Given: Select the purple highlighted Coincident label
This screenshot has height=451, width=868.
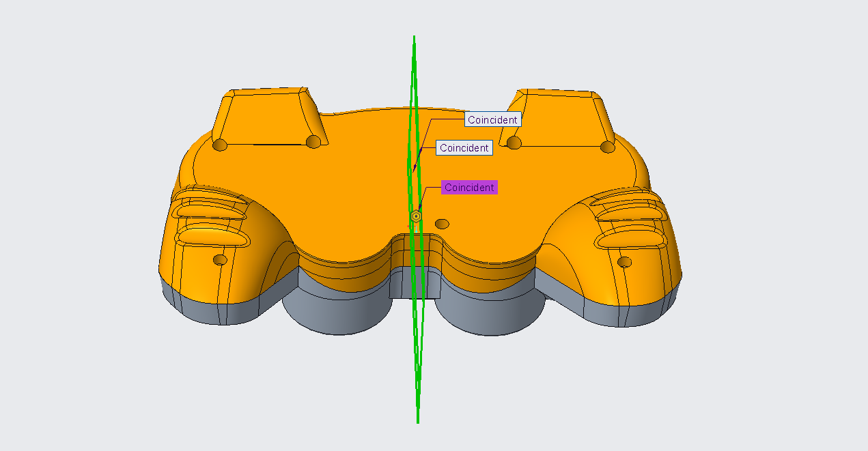Looking at the screenshot, I should (469, 187).
